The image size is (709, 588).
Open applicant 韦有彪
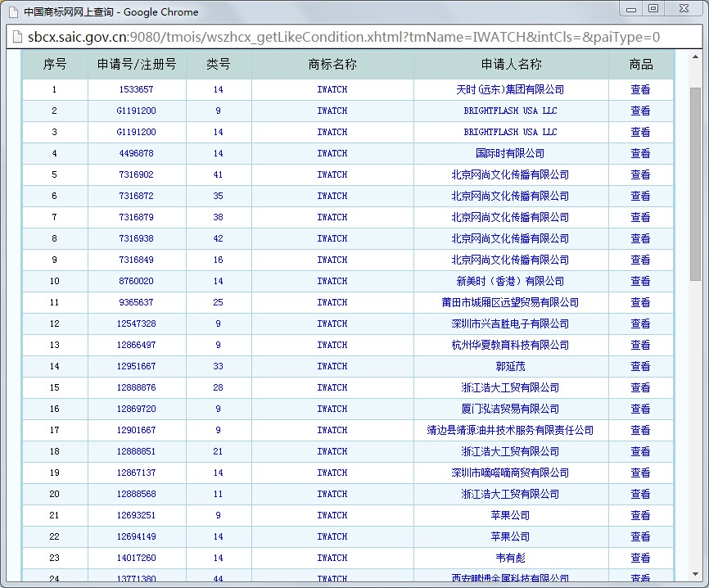click(510, 557)
